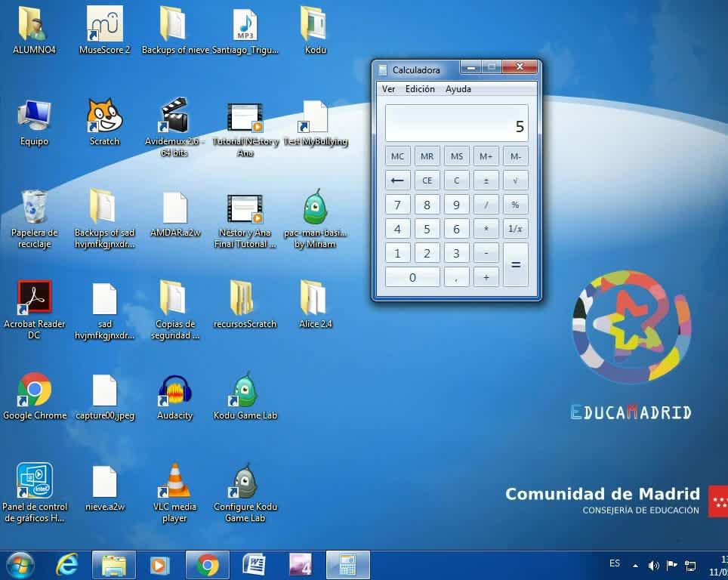
Task: Click the M+ memory add button
Action: 486,156
